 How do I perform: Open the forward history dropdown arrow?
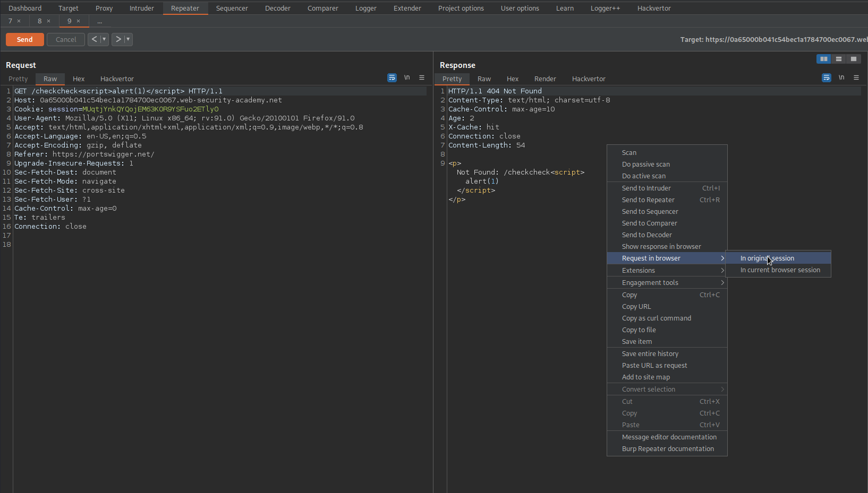pyautogui.click(x=128, y=39)
